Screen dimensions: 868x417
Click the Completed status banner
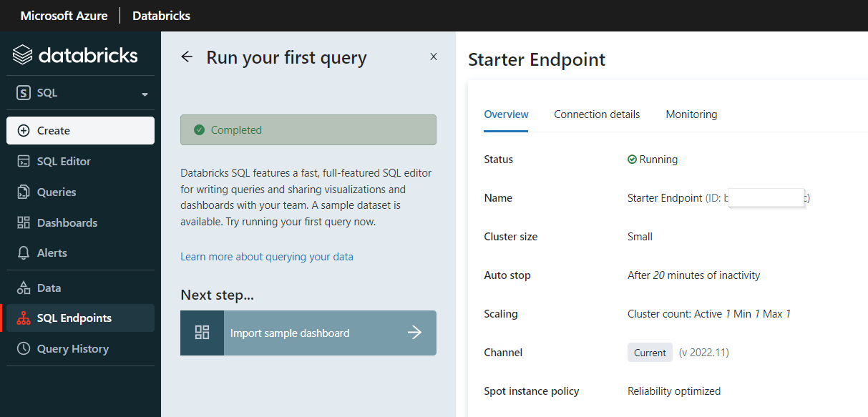click(x=308, y=129)
